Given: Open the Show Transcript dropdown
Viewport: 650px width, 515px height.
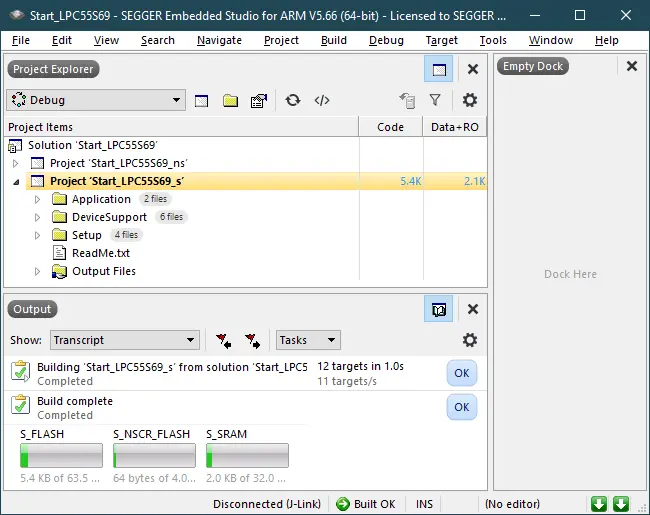Looking at the screenshot, I should coord(124,340).
